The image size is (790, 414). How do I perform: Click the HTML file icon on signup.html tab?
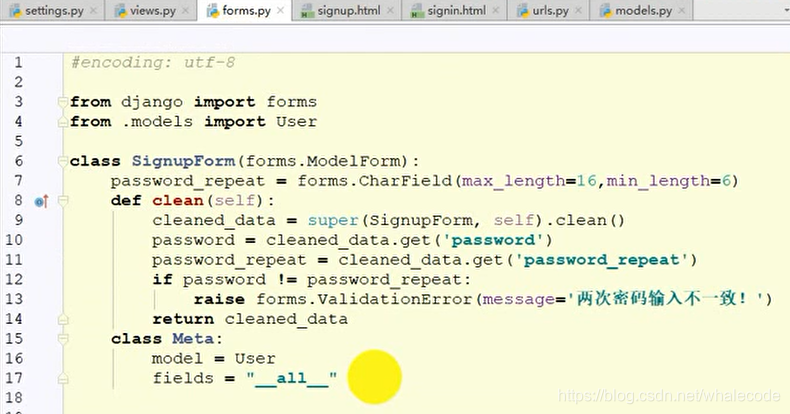[x=307, y=11]
